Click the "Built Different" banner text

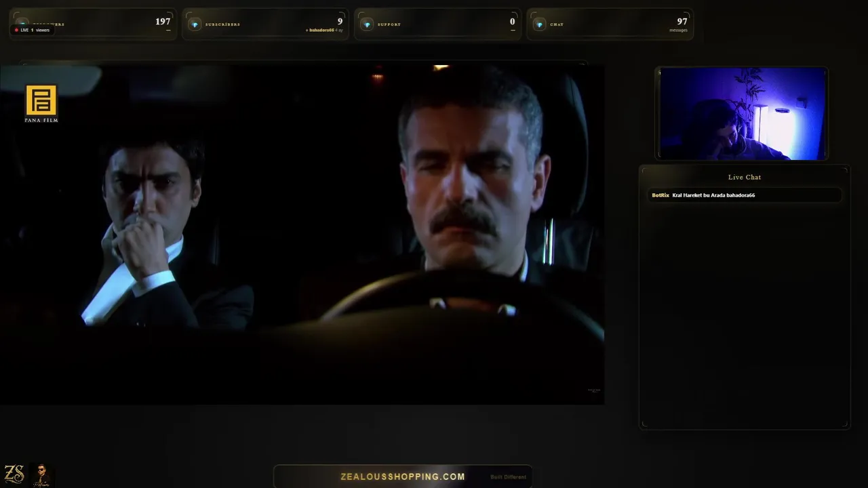(509, 477)
